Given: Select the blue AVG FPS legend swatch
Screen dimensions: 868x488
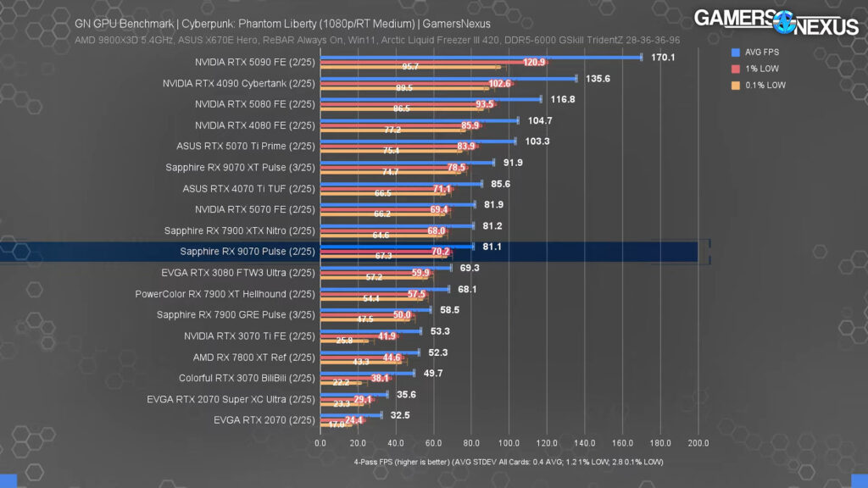Looking at the screenshot, I should pyautogui.click(x=735, y=52).
